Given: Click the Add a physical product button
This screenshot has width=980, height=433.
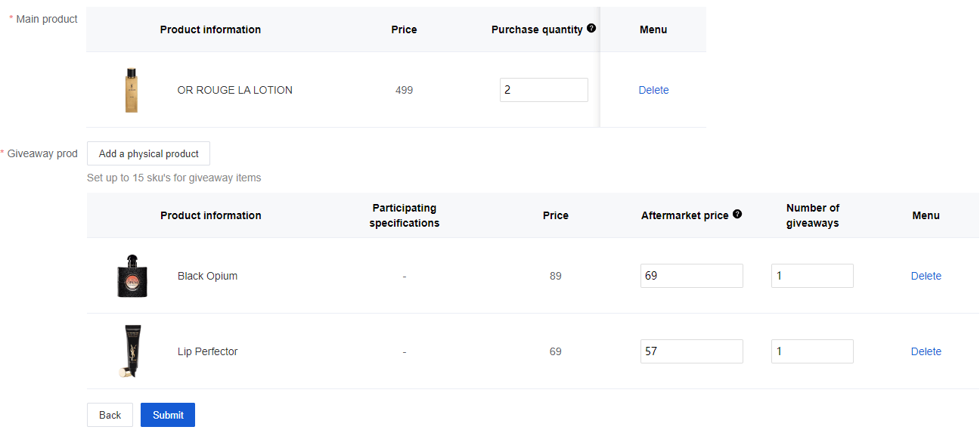Looking at the screenshot, I should 148,153.
